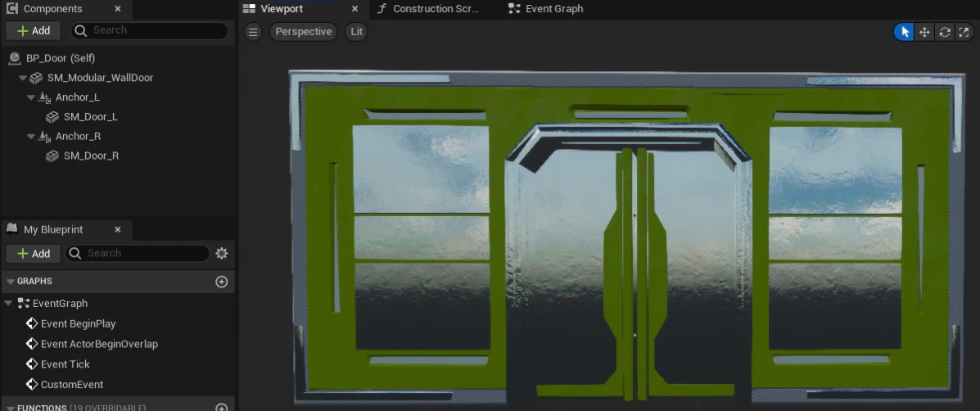This screenshot has height=411, width=980.
Task: Collapse the FUNCTIONS section
Action: click(10, 408)
